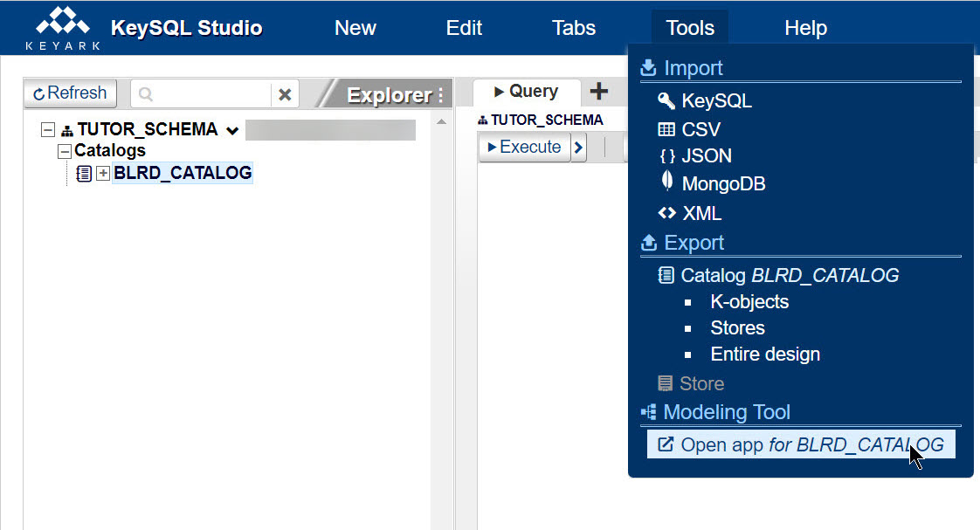This screenshot has width=980, height=530.
Task: Click the XML angle-brackets icon
Action: pos(667,213)
